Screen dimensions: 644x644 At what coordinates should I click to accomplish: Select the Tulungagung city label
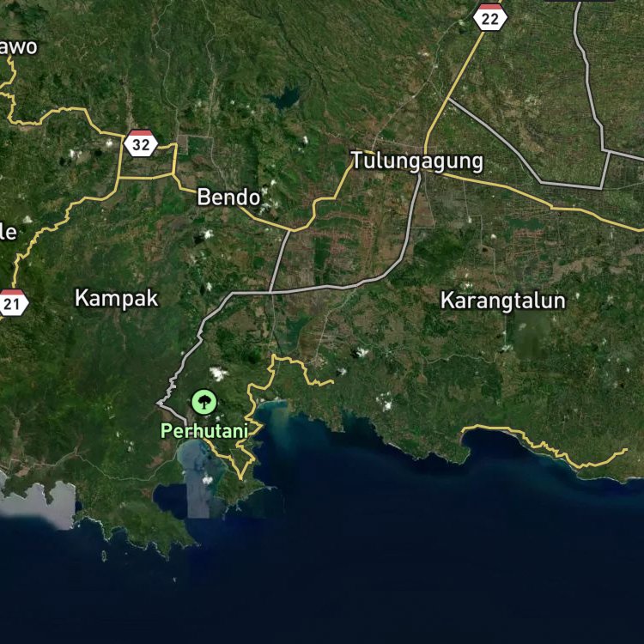(417, 161)
